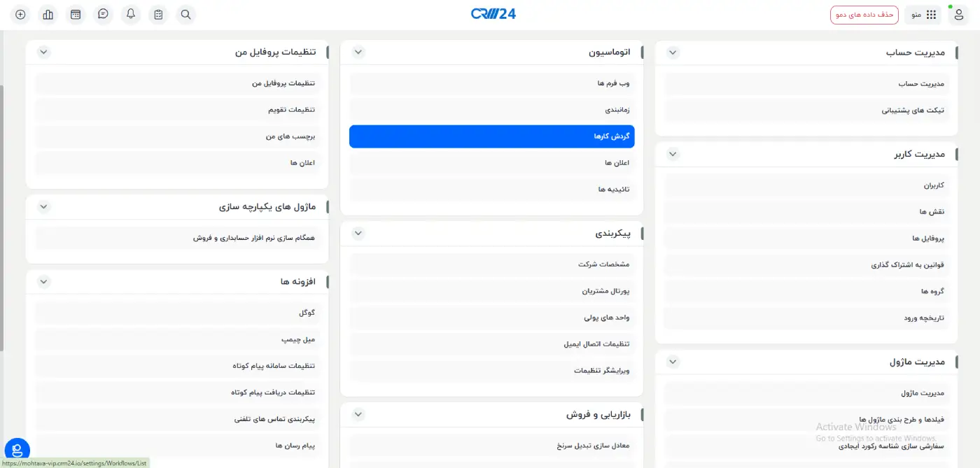The width and height of the screenshot is (980, 468).
Task: Click the search magnifier icon
Action: tap(185, 14)
